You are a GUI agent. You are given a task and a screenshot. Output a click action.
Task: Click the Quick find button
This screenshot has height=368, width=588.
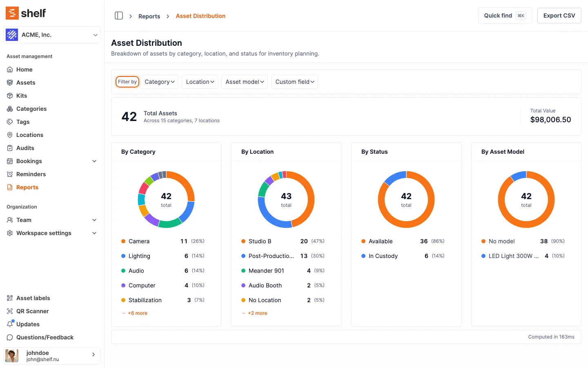point(505,16)
